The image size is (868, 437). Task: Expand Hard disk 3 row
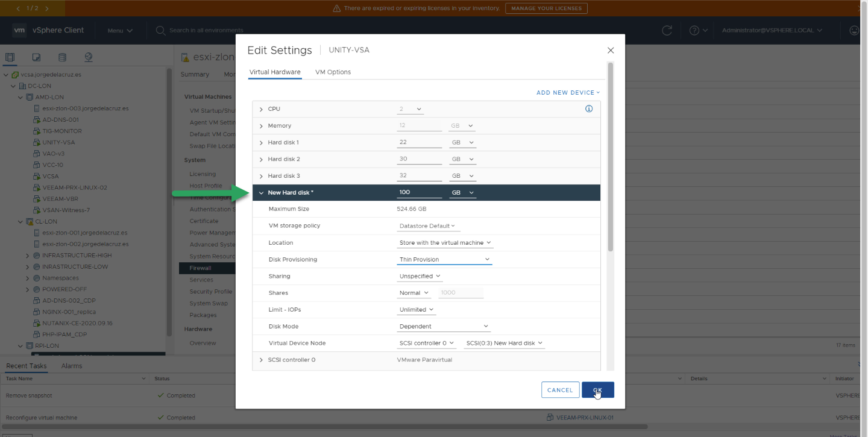click(x=261, y=176)
